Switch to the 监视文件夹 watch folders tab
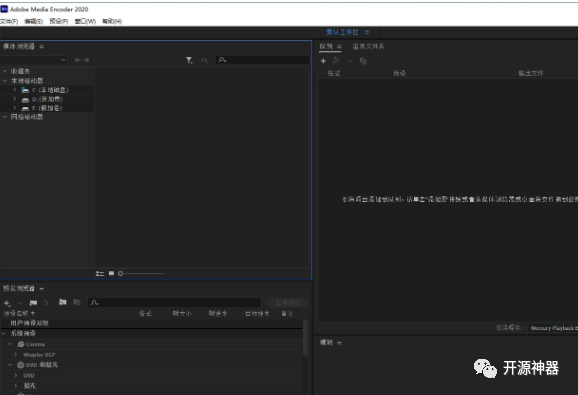The image size is (578, 395). (368, 46)
